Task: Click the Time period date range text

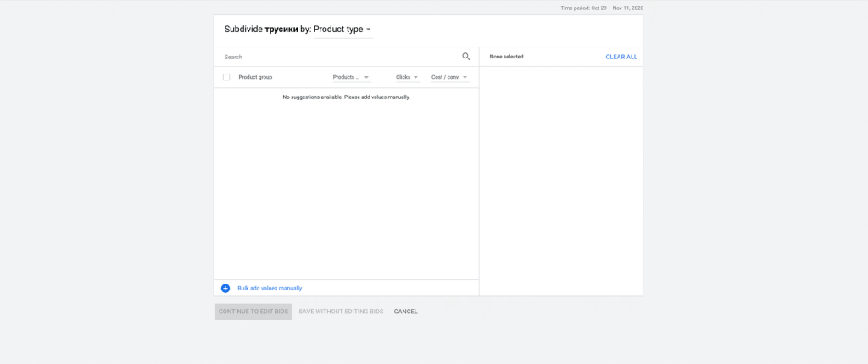Action: [601, 8]
